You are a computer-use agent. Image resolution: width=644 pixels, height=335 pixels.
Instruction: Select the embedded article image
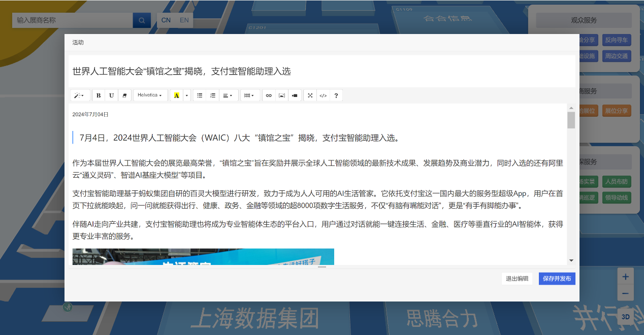coord(203,257)
